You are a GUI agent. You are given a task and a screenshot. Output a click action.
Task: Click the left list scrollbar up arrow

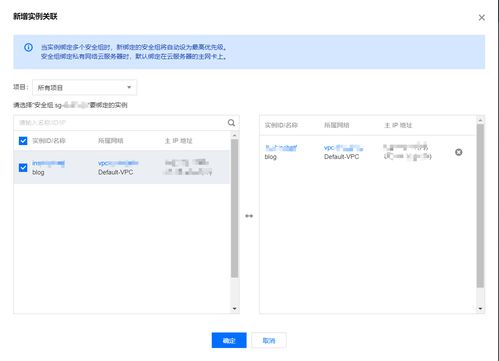235,135
